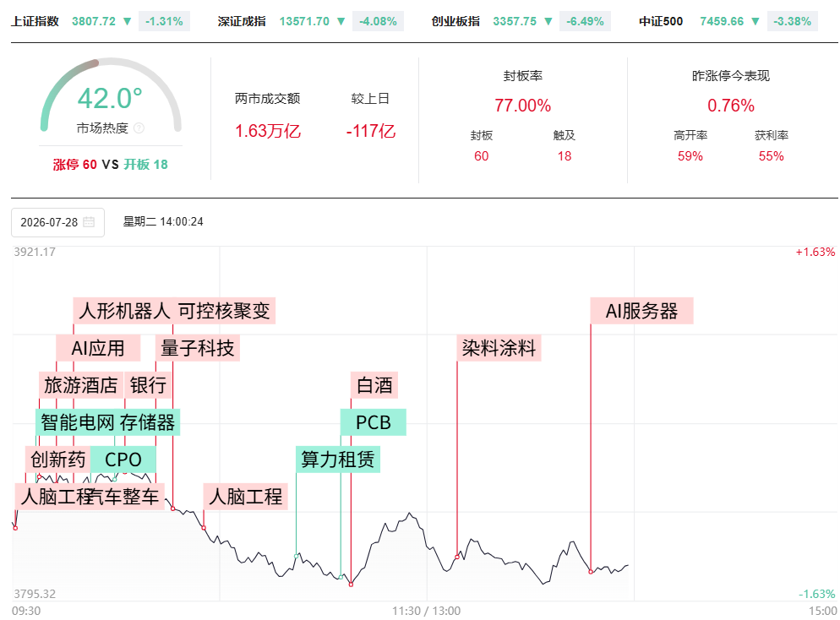
Task: Click the 市场热度 42.0° gauge
Action: 111,97
